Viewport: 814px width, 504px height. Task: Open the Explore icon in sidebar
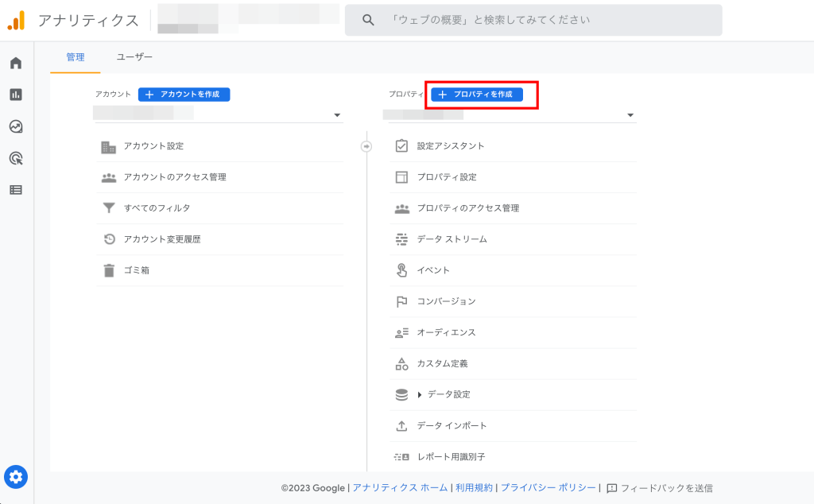(16, 126)
